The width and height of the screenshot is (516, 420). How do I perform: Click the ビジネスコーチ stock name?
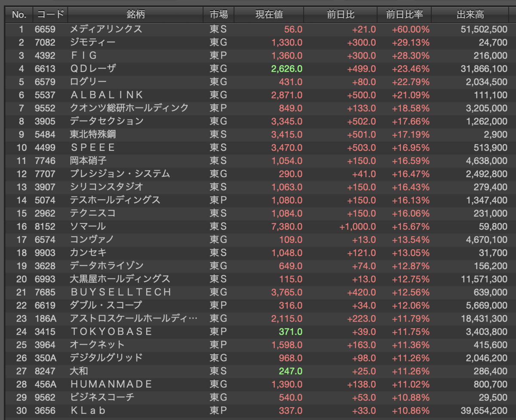[102, 397]
